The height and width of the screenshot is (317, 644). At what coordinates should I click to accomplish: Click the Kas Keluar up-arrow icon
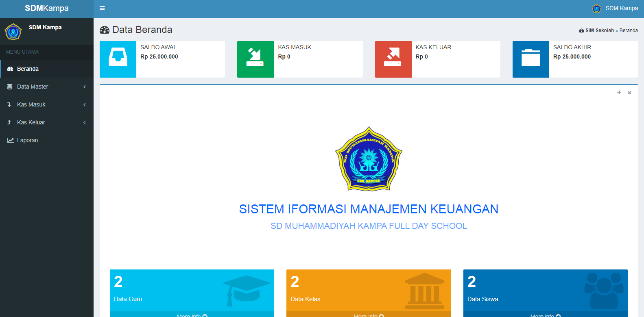9,122
